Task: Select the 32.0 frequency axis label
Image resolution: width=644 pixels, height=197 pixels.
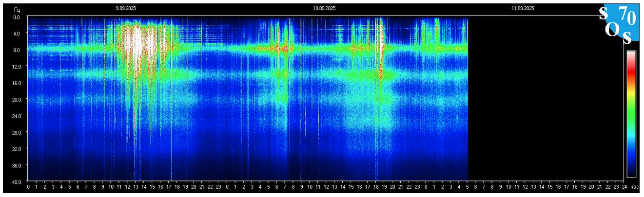Action: [x=17, y=149]
